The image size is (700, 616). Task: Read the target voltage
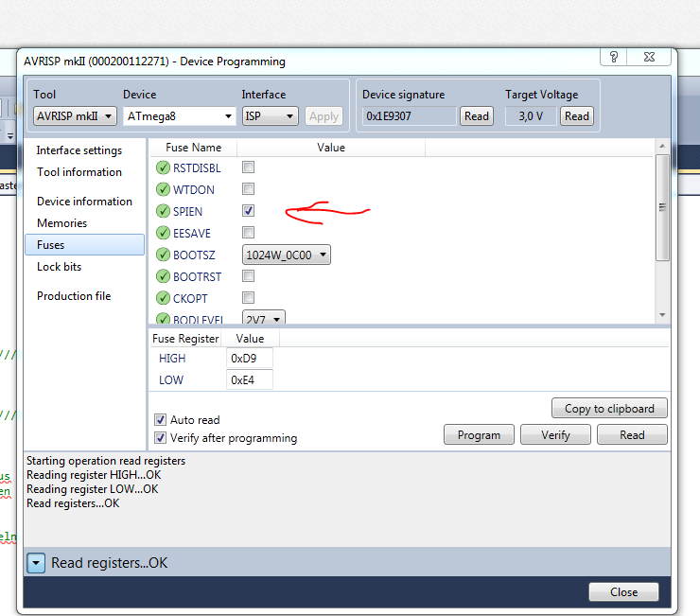point(577,116)
